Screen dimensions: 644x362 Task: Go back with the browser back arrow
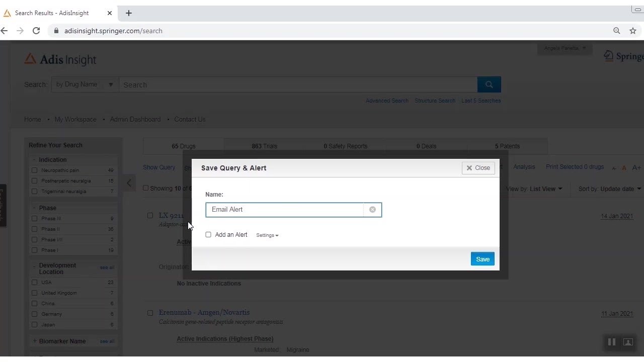pos(5,31)
